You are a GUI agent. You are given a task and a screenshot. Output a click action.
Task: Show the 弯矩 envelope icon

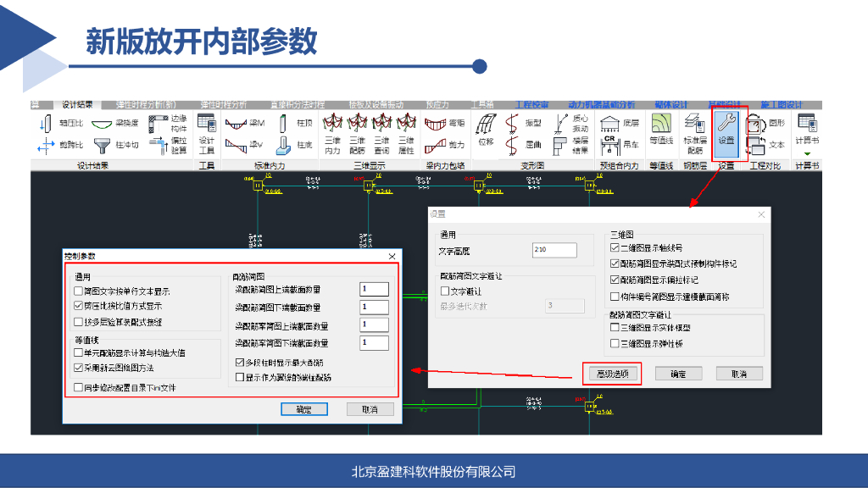click(x=435, y=124)
